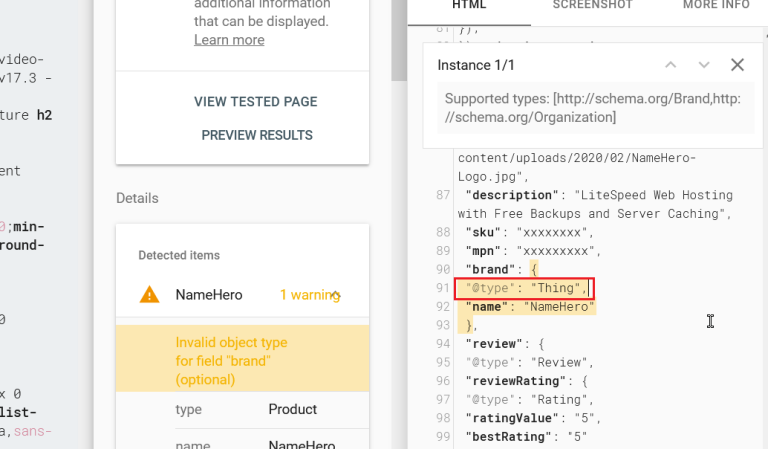Go to previous instance with up chevron
Screen dimensions: 768x449
click(x=671, y=65)
